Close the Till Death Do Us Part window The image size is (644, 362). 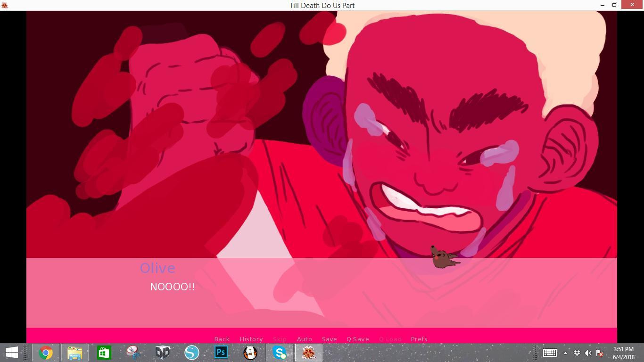633,5
